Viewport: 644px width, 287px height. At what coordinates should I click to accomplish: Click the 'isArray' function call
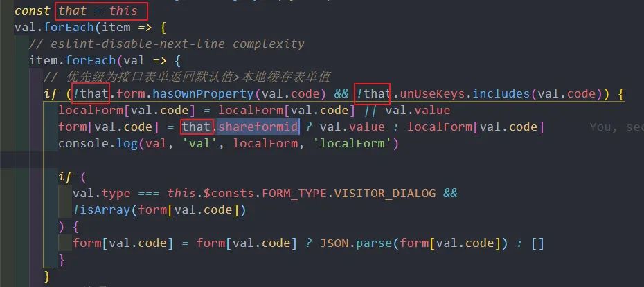pos(105,210)
